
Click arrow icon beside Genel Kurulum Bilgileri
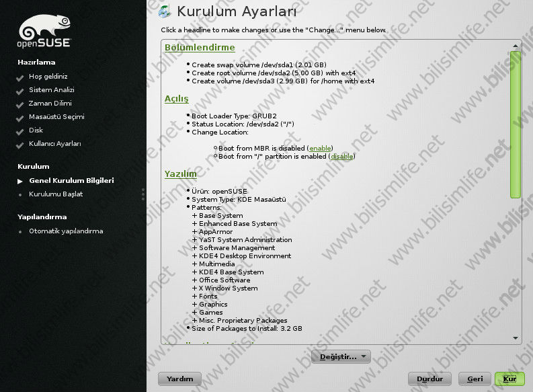point(20,182)
